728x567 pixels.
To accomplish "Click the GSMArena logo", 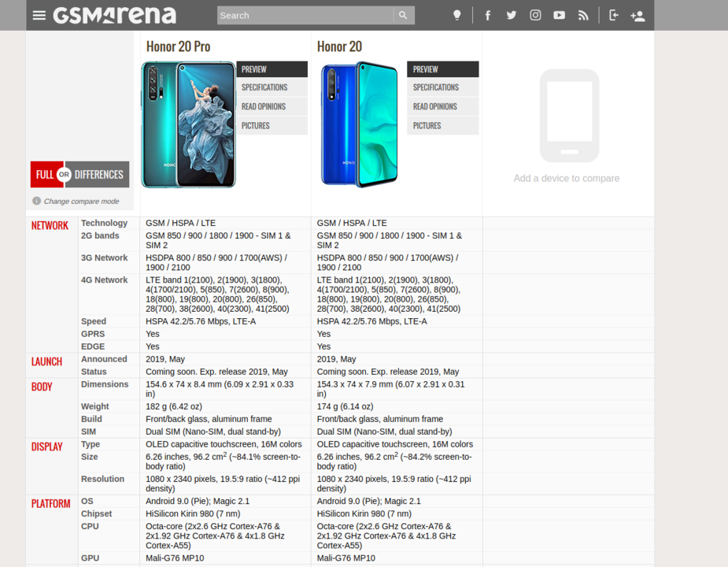I will pos(115,15).
